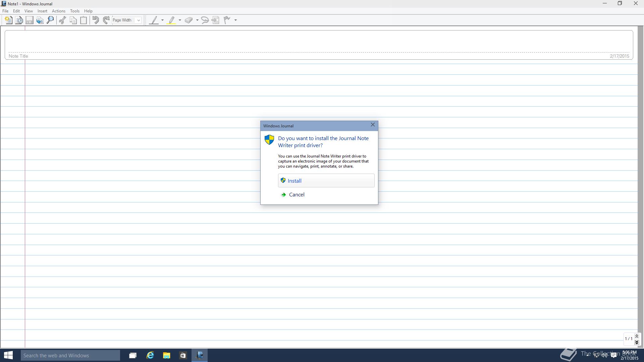644x362 pixels.
Task: Open the Edit menu
Action: (x=16, y=11)
